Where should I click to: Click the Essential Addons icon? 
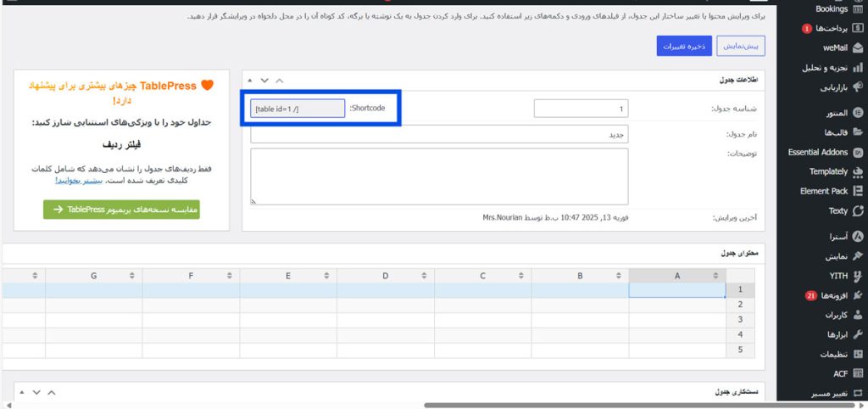point(858,152)
